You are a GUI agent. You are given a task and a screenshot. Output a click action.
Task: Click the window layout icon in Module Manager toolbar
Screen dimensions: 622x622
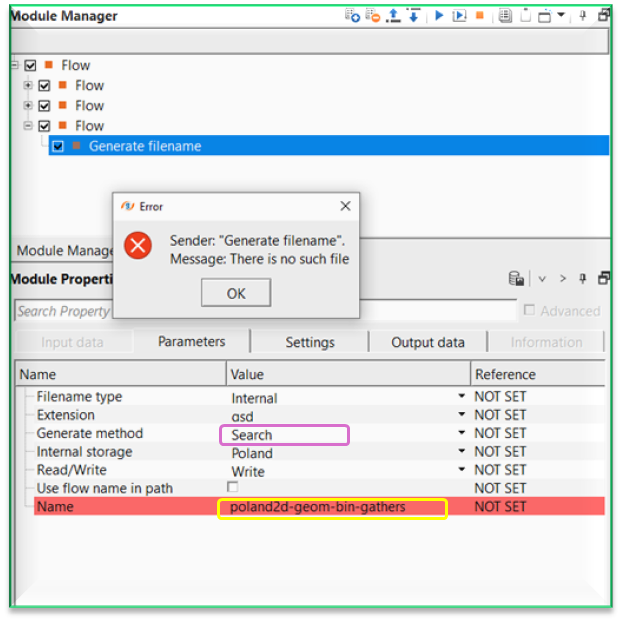coord(545,16)
